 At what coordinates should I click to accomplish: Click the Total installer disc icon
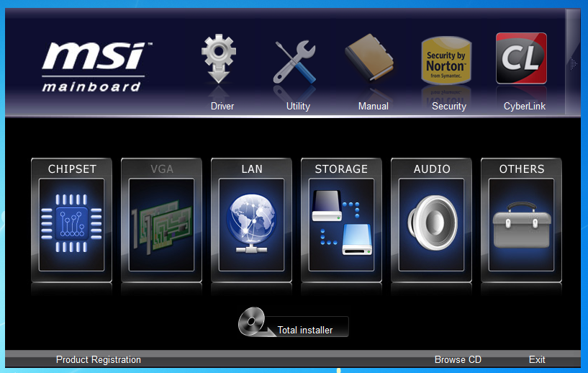[x=252, y=321]
